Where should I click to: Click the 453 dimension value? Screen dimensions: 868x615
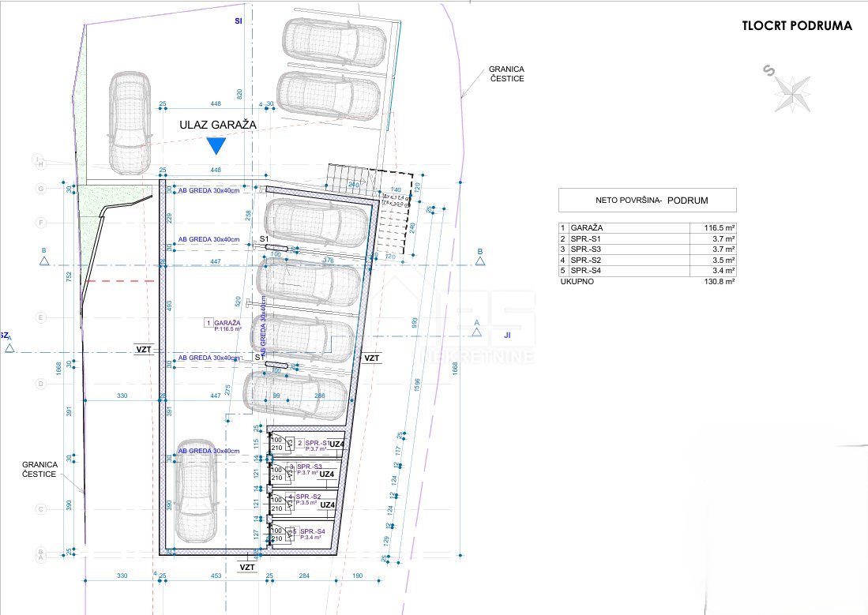click(x=216, y=576)
